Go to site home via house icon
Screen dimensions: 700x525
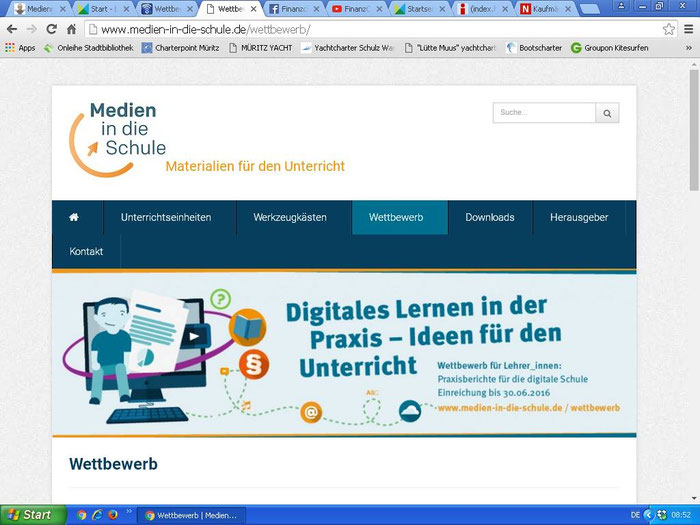pyautogui.click(x=74, y=217)
